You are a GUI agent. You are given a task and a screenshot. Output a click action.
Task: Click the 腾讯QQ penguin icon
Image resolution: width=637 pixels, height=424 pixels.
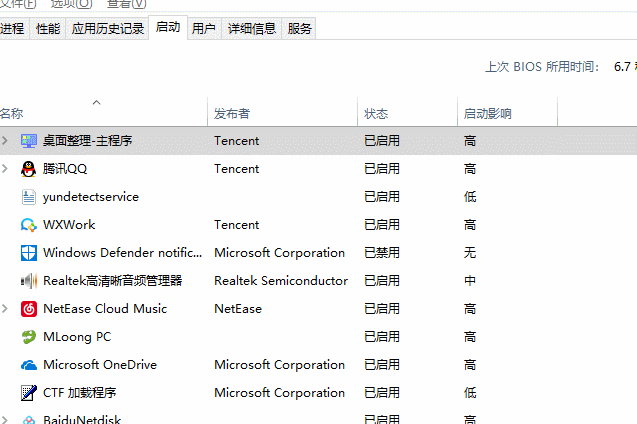(x=28, y=169)
